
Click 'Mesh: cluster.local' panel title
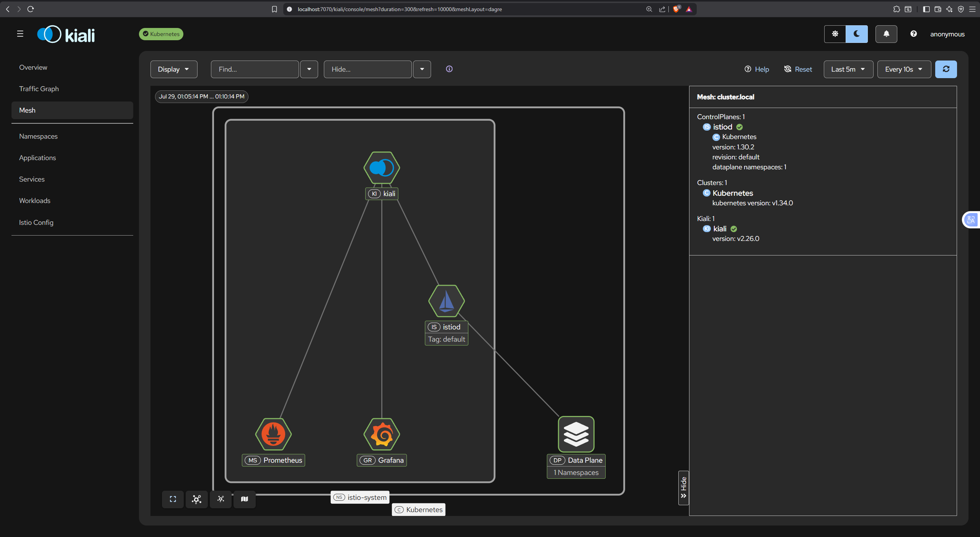point(725,97)
